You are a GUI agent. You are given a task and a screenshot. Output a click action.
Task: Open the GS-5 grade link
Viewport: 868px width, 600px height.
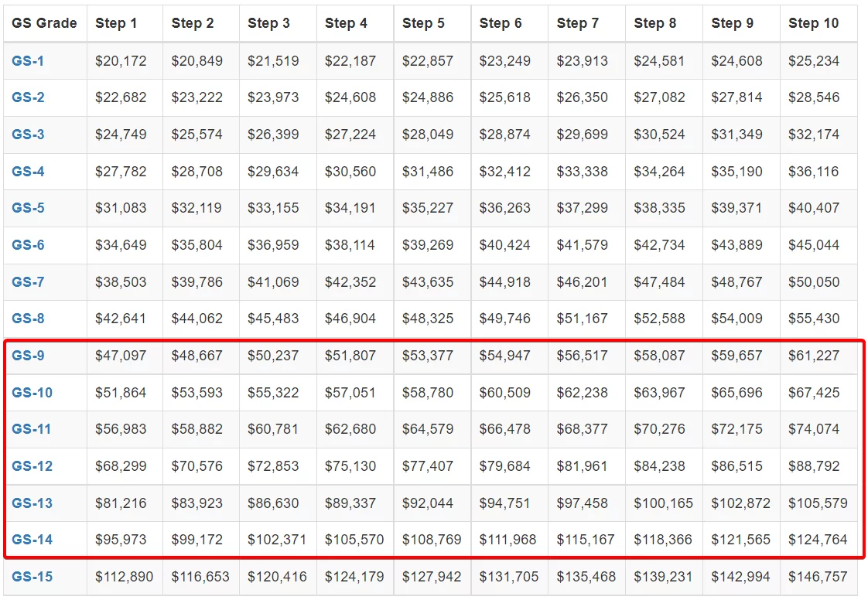[x=28, y=208]
